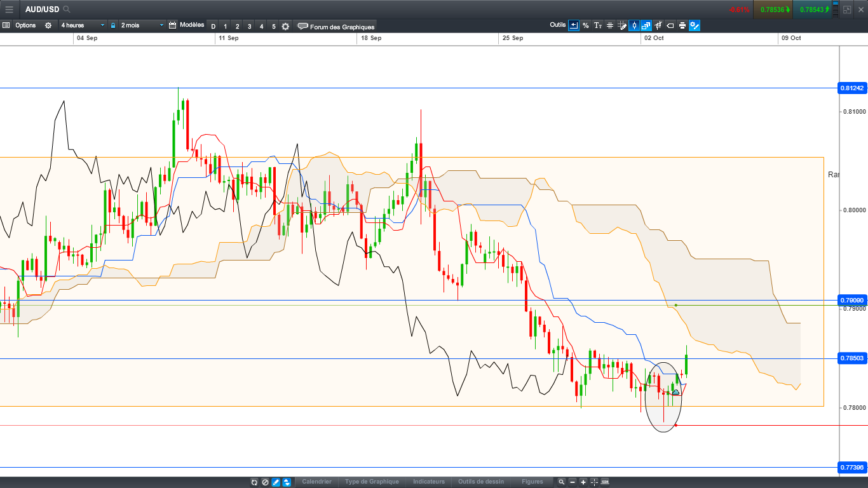Click the zoom out minus icon
Image resolution: width=868 pixels, height=488 pixels.
click(572, 482)
